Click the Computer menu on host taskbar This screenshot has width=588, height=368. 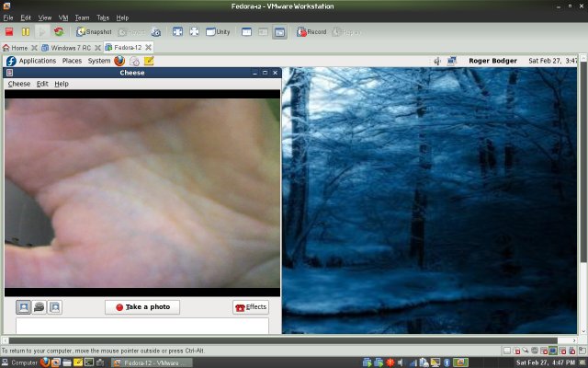pos(20,362)
